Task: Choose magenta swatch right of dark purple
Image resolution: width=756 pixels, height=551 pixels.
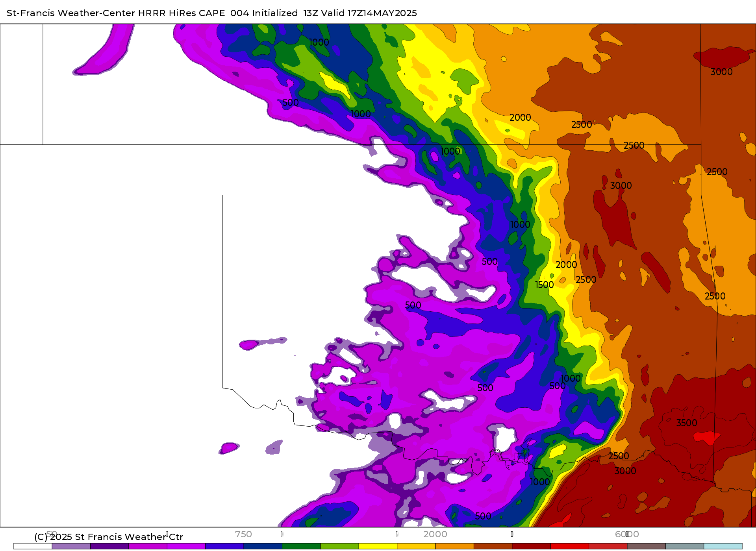Action: (x=148, y=546)
